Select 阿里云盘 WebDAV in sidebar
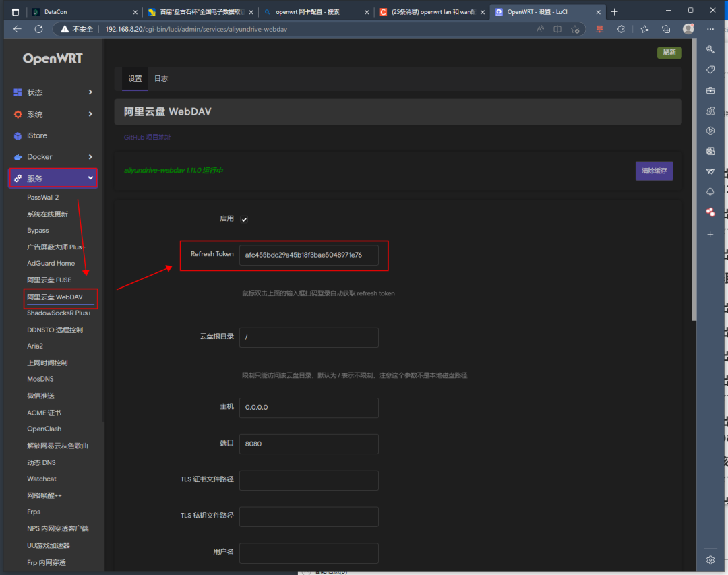 coord(55,297)
